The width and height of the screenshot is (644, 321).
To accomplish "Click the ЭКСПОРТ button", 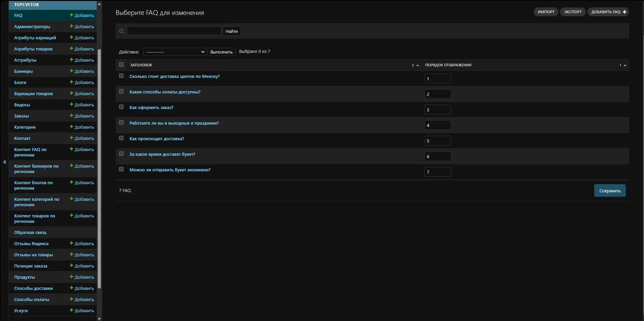I will [x=573, y=12].
